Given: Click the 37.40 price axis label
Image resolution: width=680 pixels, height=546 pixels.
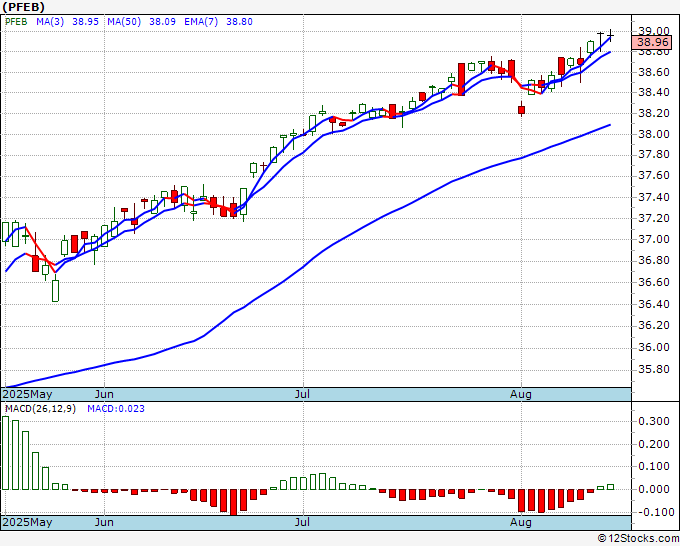Looking at the screenshot, I should click(x=654, y=197).
